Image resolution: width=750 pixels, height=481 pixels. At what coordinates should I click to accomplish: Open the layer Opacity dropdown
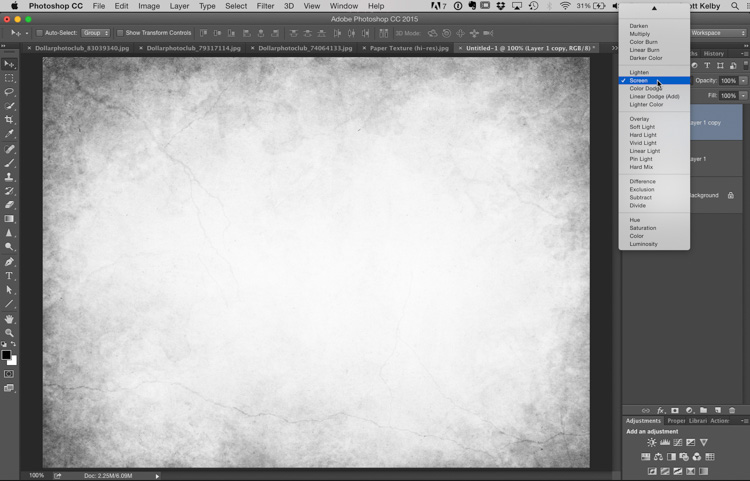click(x=742, y=81)
